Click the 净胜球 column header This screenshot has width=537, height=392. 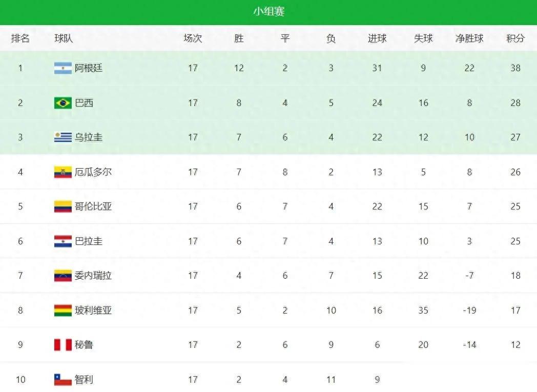(x=469, y=38)
